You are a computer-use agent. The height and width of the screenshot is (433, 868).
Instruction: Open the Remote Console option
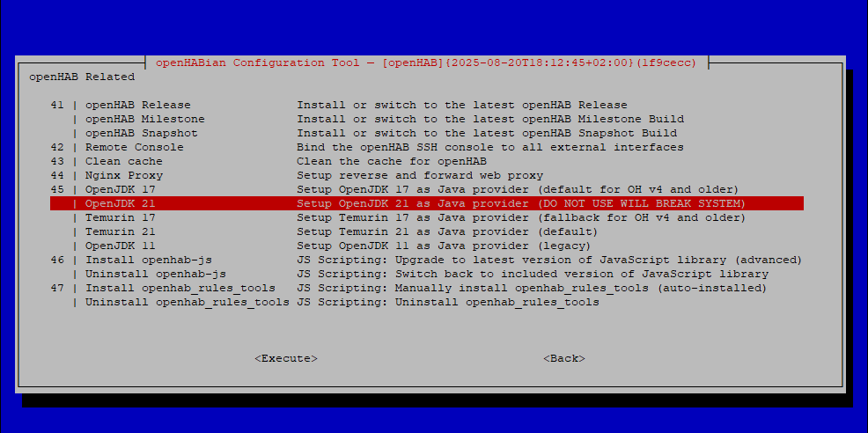[426, 147]
